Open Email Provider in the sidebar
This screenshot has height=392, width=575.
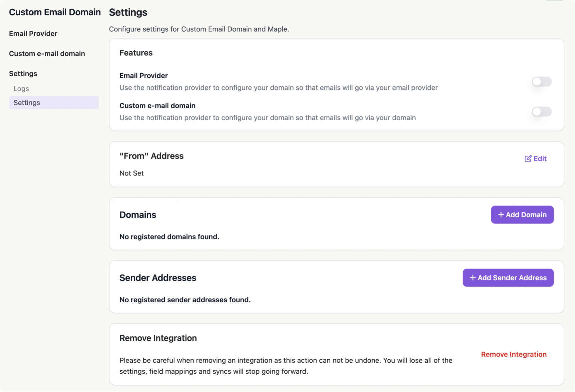coord(33,34)
